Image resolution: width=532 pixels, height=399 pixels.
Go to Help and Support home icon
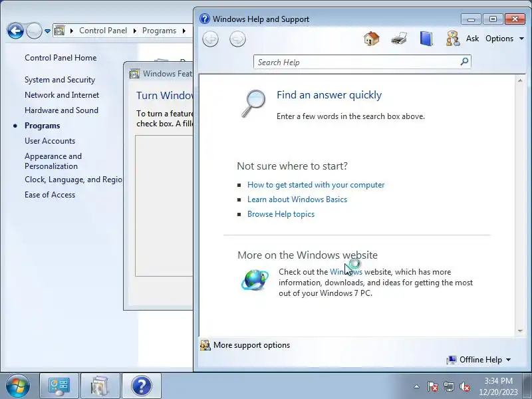click(372, 39)
